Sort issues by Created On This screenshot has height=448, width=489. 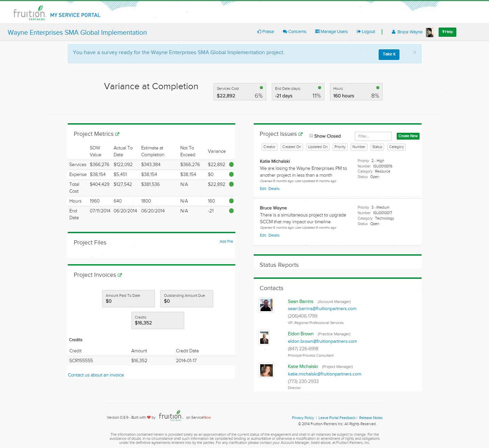(291, 147)
